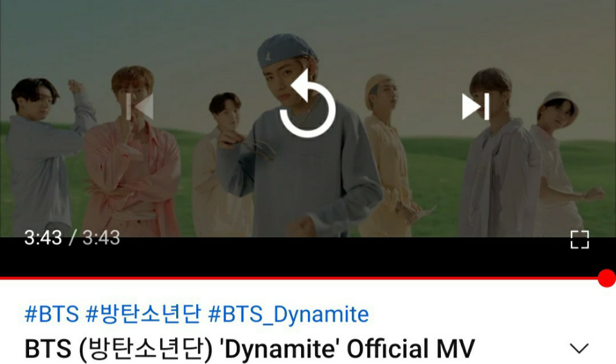Screen dimensions: 616x364
Task: Click the red scrubber handle at the end of the progress bar
Action: pyautogui.click(x=607, y=278)
